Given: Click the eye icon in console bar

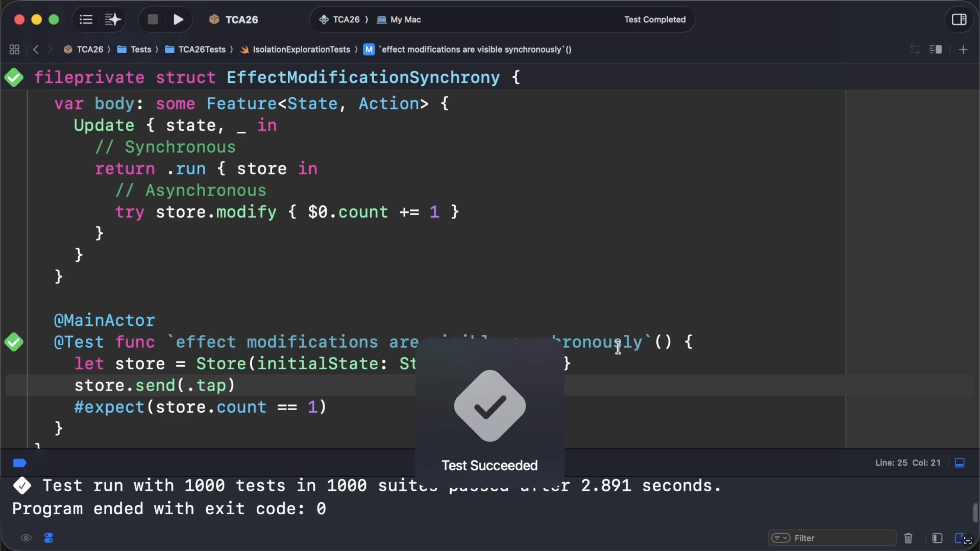Looking at the screenshot, I should pos(26,538).
